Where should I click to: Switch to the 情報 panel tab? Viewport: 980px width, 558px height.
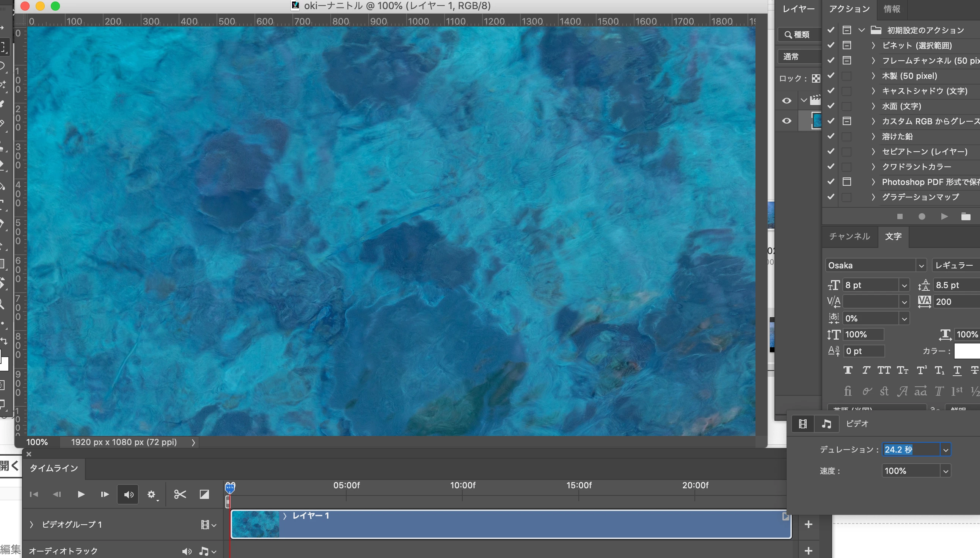tap(891, 9)
